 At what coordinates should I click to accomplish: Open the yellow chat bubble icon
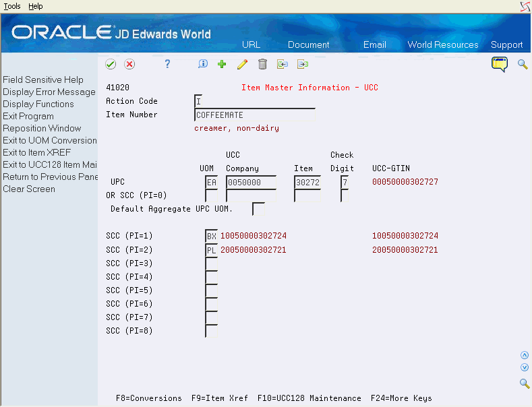tap(500, 64)
